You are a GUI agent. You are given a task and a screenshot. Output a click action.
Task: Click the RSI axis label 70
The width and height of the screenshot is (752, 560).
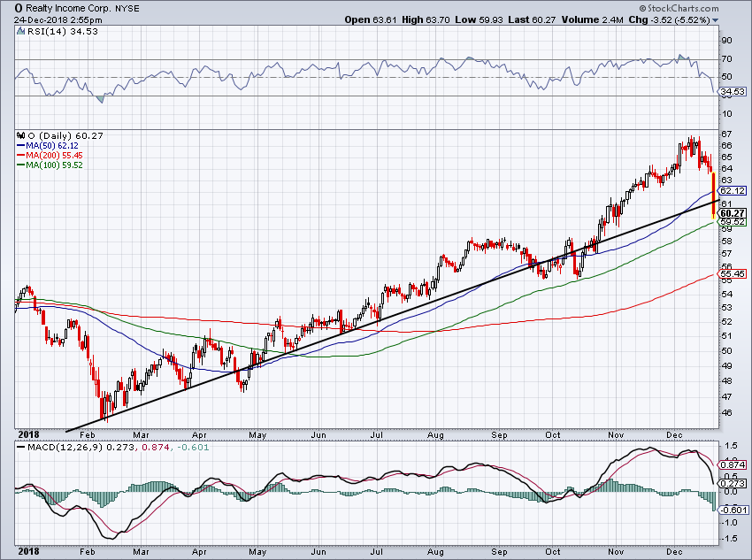tap(726, 59)
